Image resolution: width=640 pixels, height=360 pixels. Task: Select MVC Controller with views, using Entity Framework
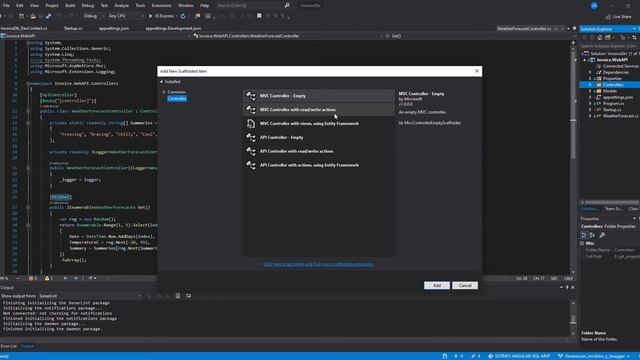[319, 124]
